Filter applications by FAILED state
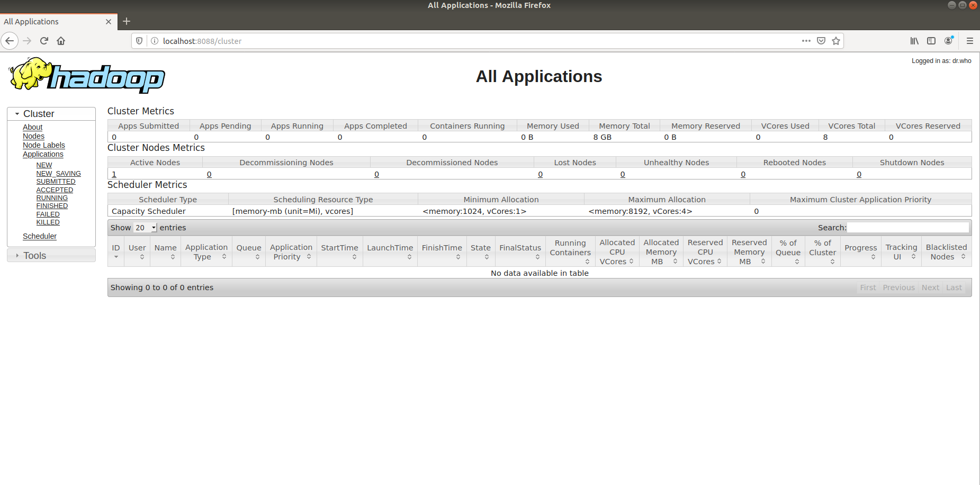Image resolution: width=980 pixels, height=485 pixels. (48, 214)
